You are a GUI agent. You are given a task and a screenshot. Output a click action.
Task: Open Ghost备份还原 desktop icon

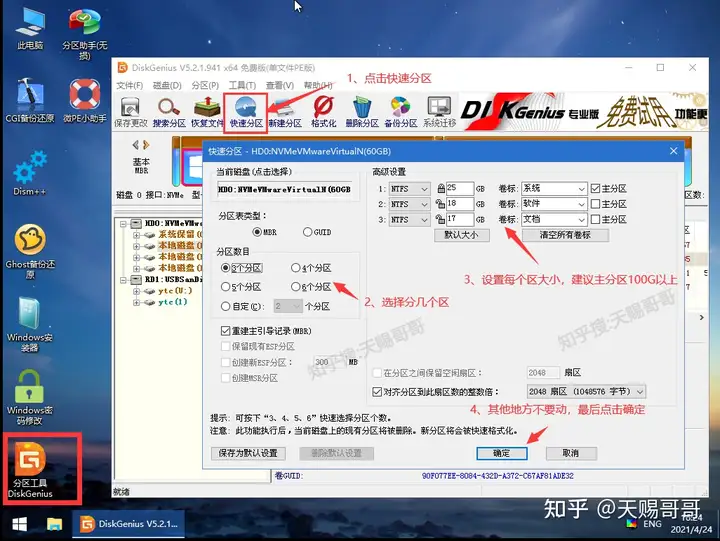point(30,252)
